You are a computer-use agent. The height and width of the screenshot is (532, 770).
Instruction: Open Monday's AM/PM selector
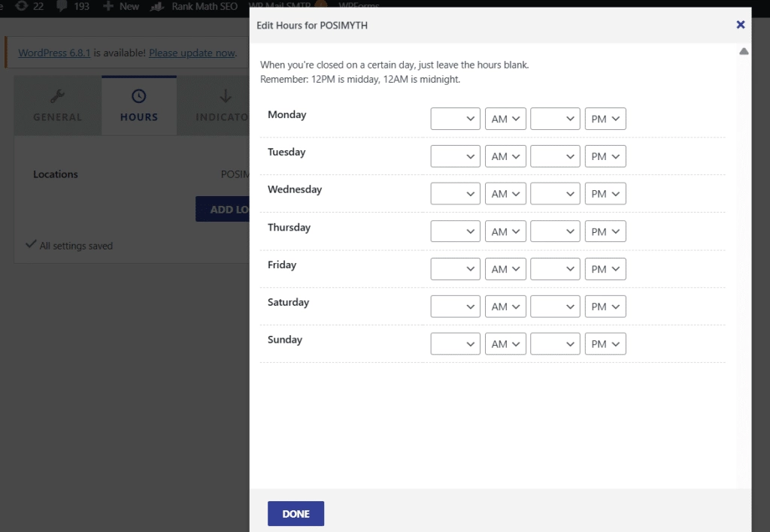505,118
